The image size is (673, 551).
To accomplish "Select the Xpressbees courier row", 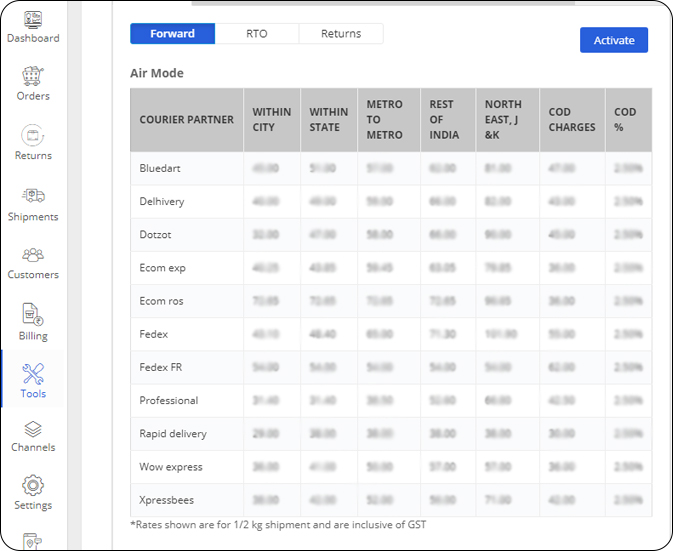I will coord(391,500).
